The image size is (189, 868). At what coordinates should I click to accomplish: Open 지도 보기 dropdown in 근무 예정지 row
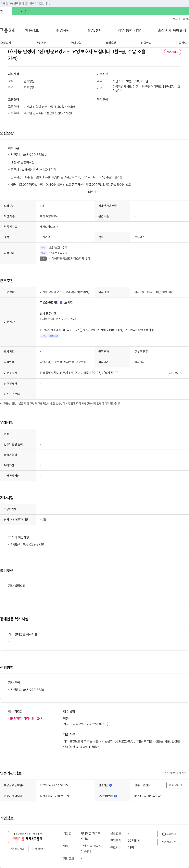[x=176, y=373]
